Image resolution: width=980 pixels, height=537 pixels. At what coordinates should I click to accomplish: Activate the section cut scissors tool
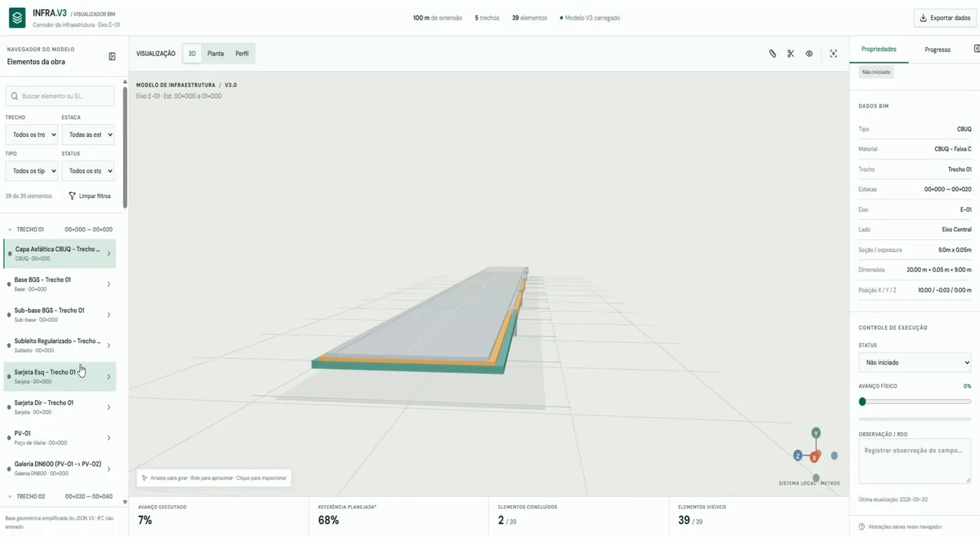tap(791, 54)
